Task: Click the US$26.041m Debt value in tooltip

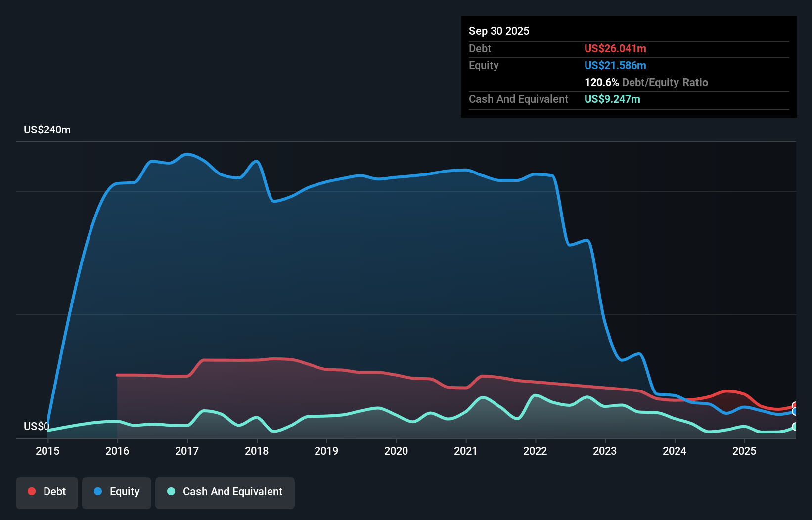Action: (615, 48)
